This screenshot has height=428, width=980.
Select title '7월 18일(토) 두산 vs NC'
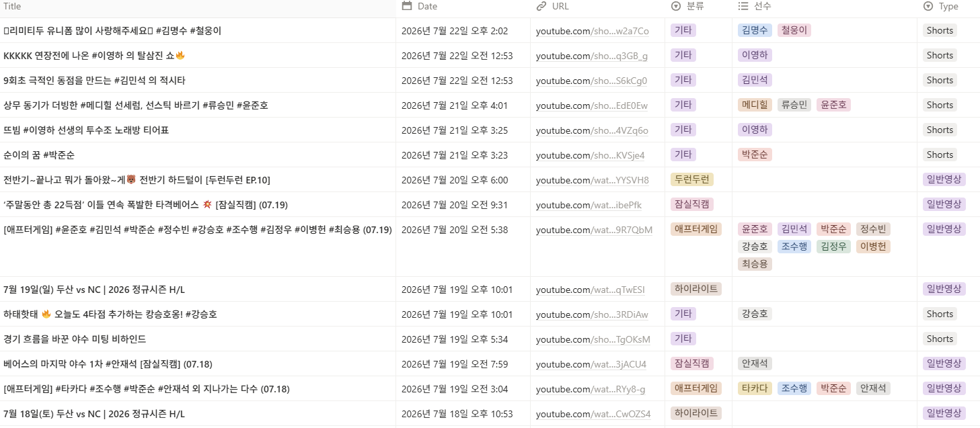(x=94, y=414)
